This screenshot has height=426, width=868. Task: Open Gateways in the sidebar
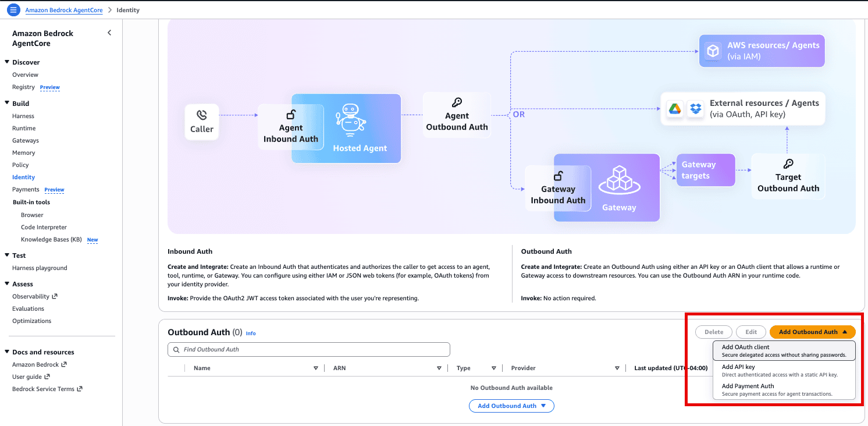coord(26,140)
